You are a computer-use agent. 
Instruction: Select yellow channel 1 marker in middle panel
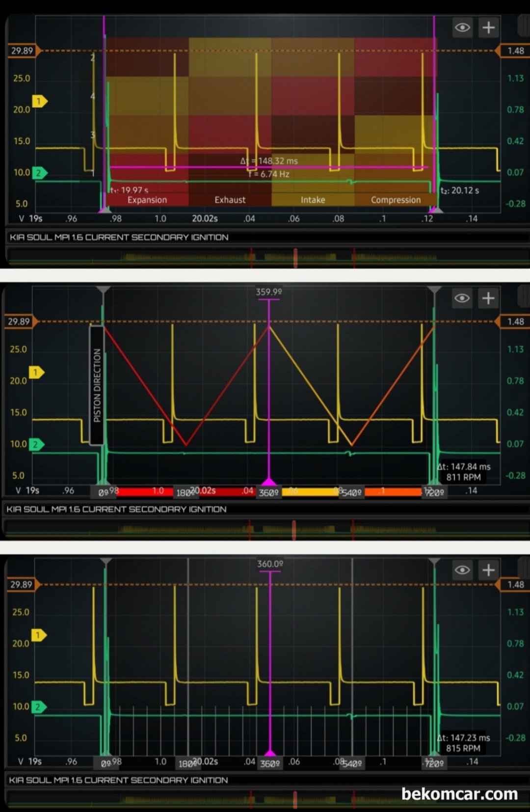point(36,372)
